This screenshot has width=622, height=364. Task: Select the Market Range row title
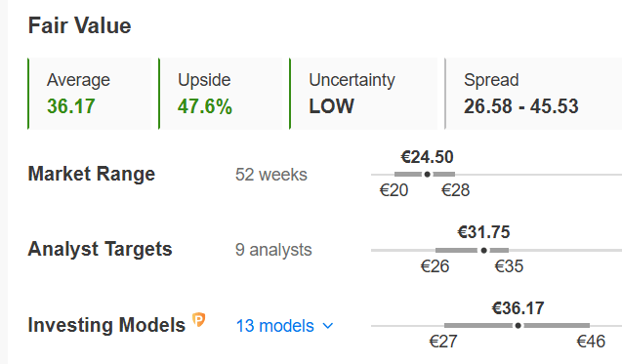click(91, 174)
